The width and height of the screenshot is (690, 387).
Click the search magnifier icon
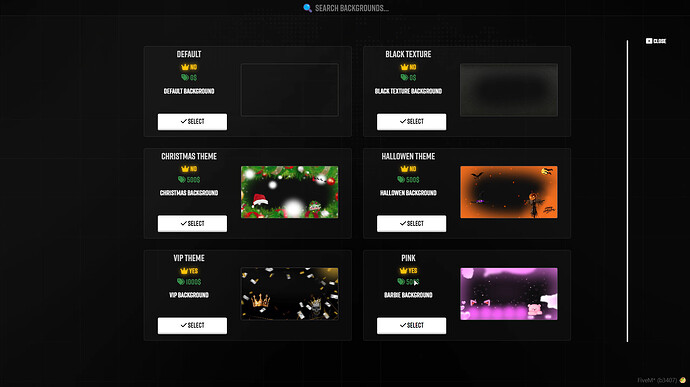[x=307, y=8]
